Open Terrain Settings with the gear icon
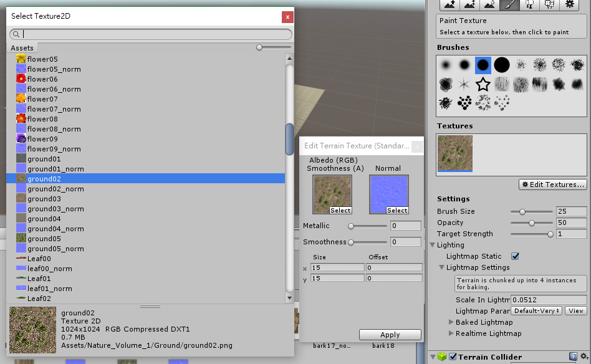This screenshot has width=591, height=364. tap(570, 5)
